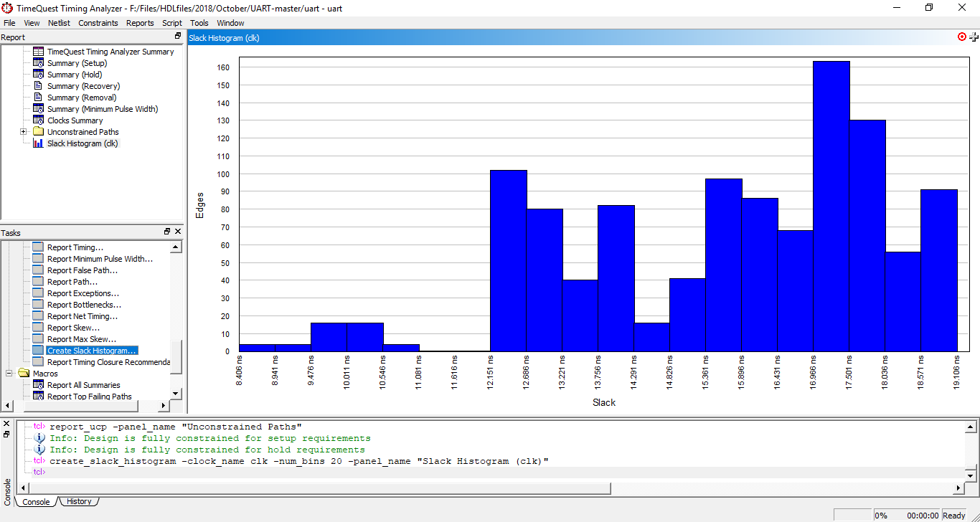Open the Netlist menu
980x522 pixels.
59,23
